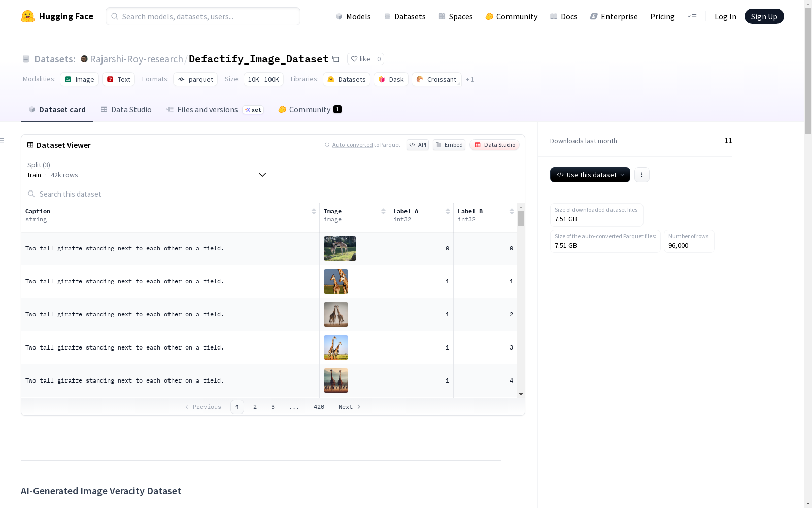Click the Croissant library tag
Screen dimensions: 812x508
point(436,79)
